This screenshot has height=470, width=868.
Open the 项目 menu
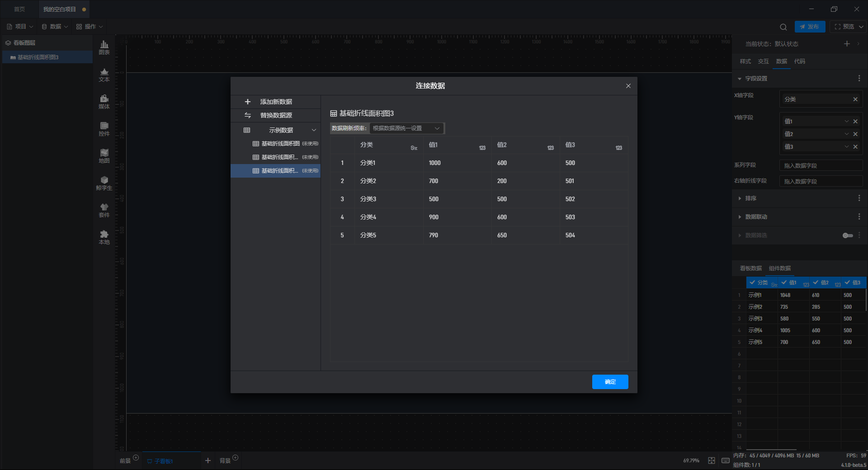20,27
